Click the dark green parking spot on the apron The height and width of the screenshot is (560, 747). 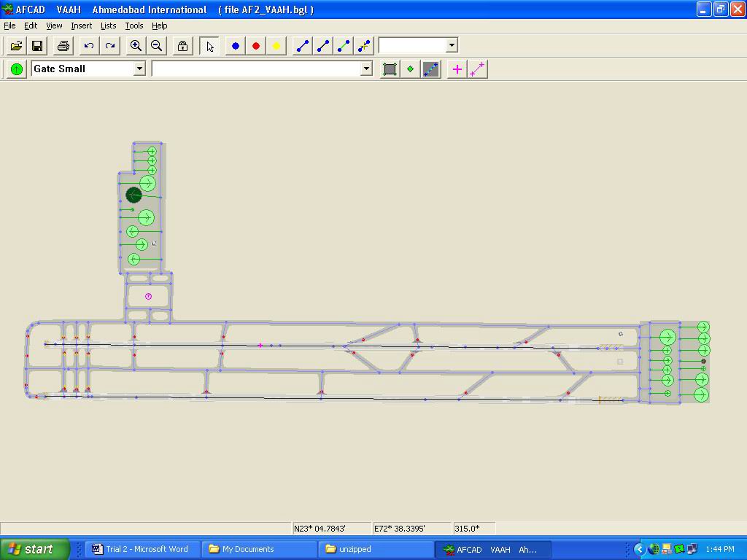133,195
